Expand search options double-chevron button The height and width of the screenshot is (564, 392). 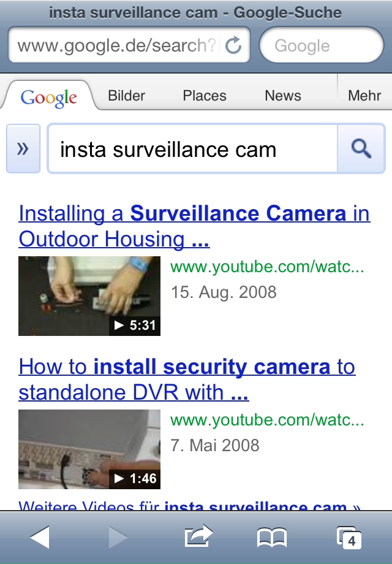coord(23,148)
